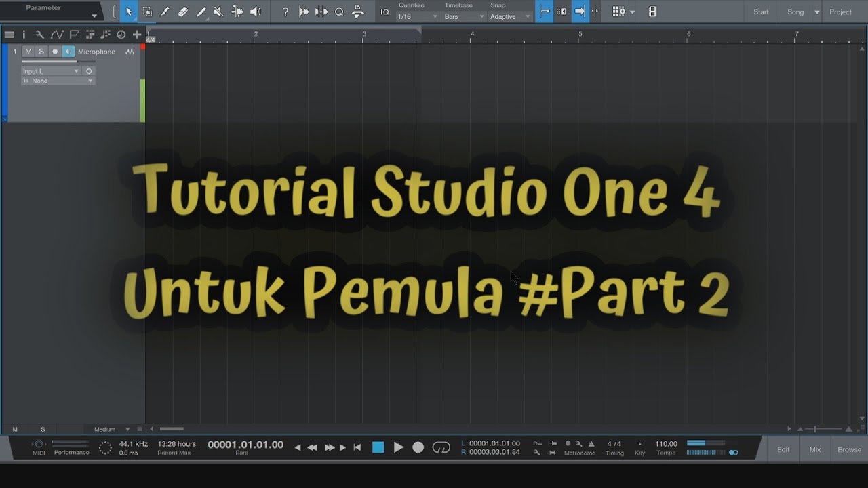The width and height of the screenshot is (868, 488).
Task: Open the Quantize 1/16 dropdown
Action: tap(418, 16)
